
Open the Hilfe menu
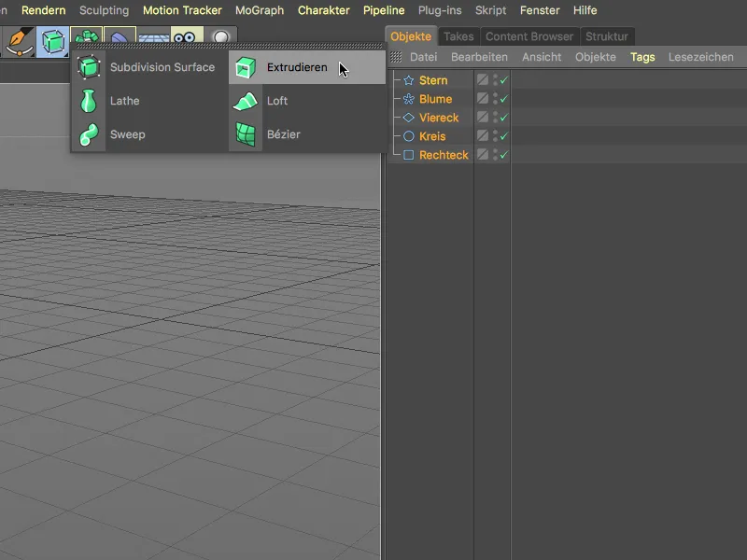pyautogui.click(x=585, y=10)
